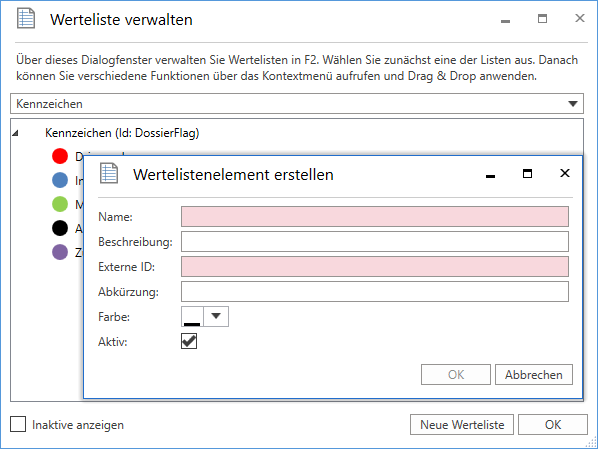Click the Abkürzung input field

point(375,291)
